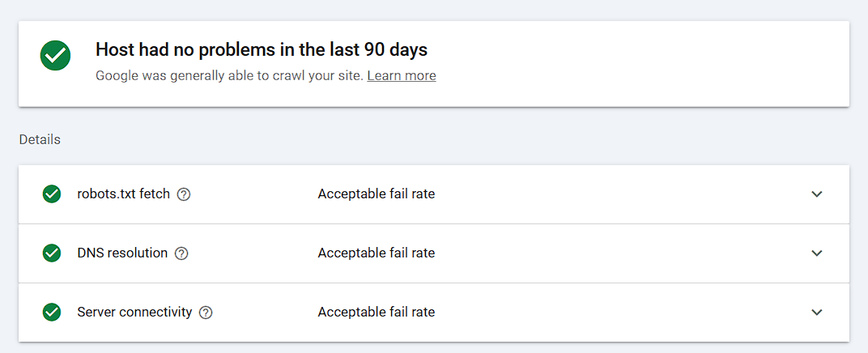Click the green checkmark in the host status banner
The height and width of the screenshot is (353, 868).
(55, 55)
